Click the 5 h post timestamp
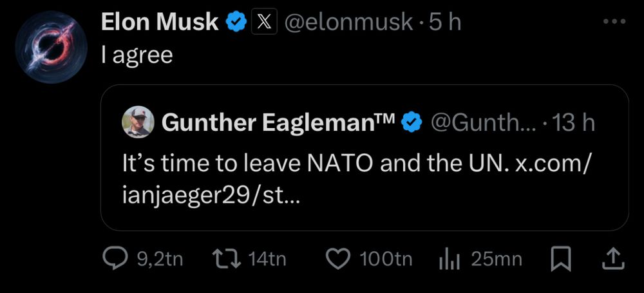 (445, 22)
